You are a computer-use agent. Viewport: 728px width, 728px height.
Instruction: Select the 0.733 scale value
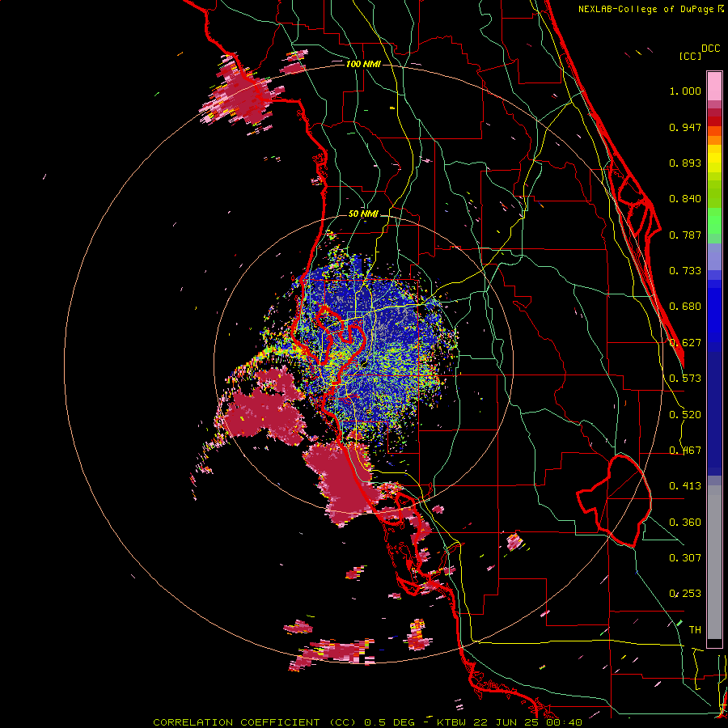click(685, 271)
